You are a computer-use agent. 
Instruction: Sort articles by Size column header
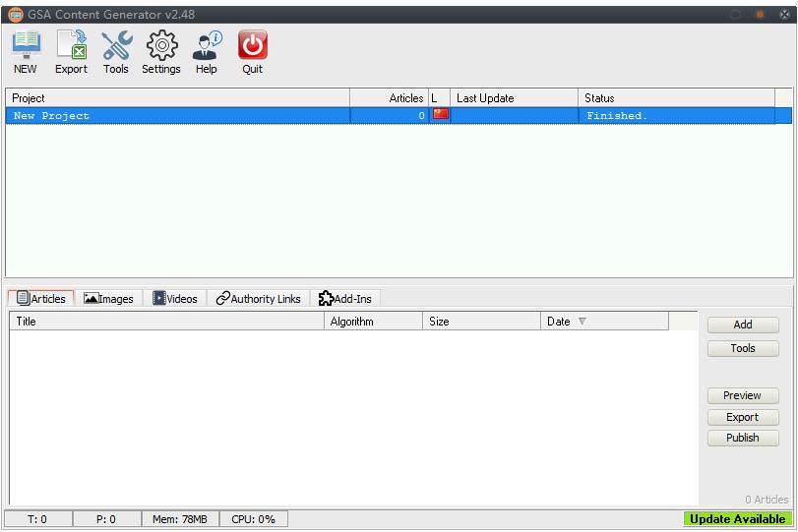tap(481, 322)
